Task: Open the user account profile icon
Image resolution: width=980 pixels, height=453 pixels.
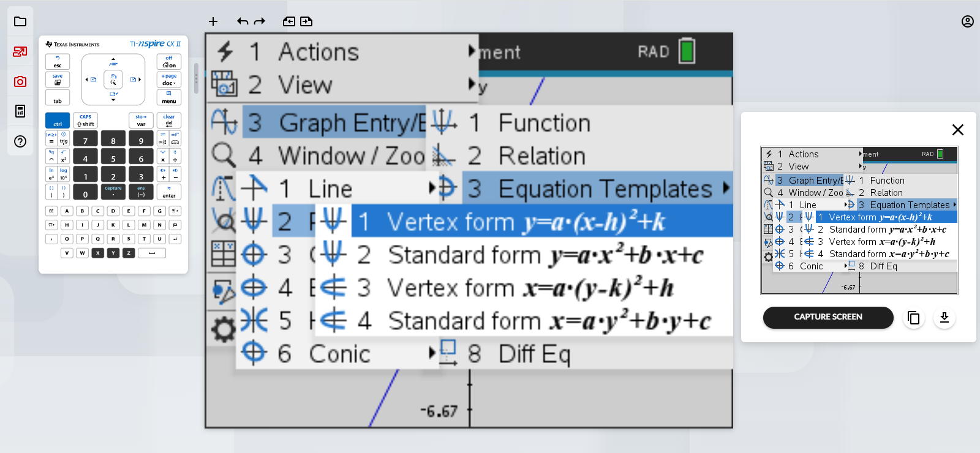Action: 968,21
